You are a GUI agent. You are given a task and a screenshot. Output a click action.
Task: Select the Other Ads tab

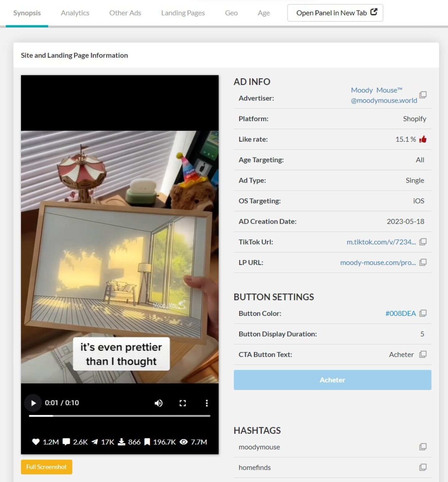coord(125,13)
